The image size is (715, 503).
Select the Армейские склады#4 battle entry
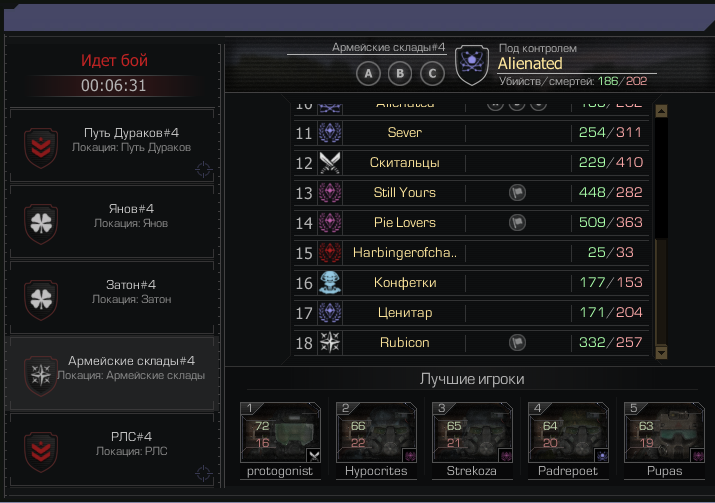click(x=112, y=374)
